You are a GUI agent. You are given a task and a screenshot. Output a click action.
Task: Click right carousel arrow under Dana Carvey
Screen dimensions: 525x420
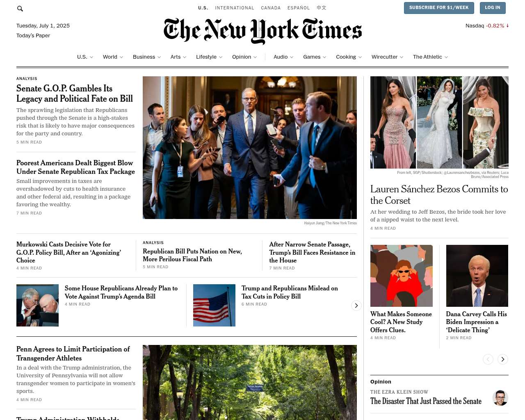point(503,359)
